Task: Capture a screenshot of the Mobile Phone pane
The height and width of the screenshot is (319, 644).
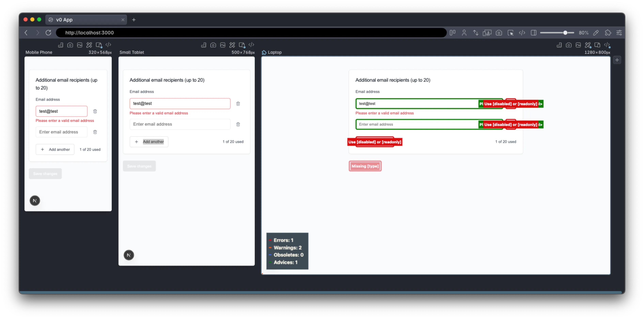Action: coord(70,45)
